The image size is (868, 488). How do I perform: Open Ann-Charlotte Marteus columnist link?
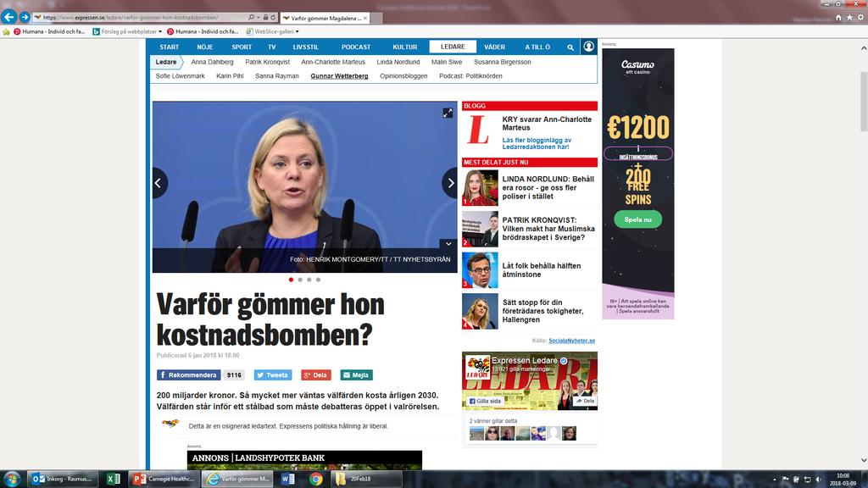(x=333, y=62)
